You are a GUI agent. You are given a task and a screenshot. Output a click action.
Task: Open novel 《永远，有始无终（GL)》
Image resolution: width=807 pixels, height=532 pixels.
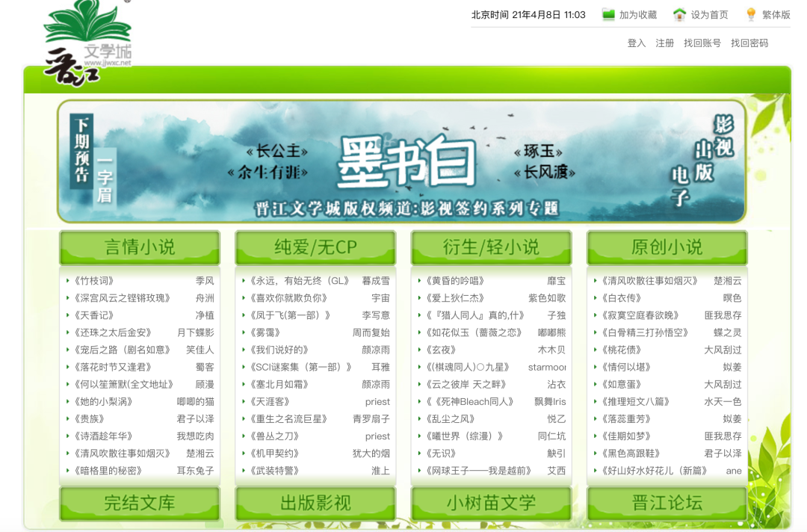coord(300,281)
